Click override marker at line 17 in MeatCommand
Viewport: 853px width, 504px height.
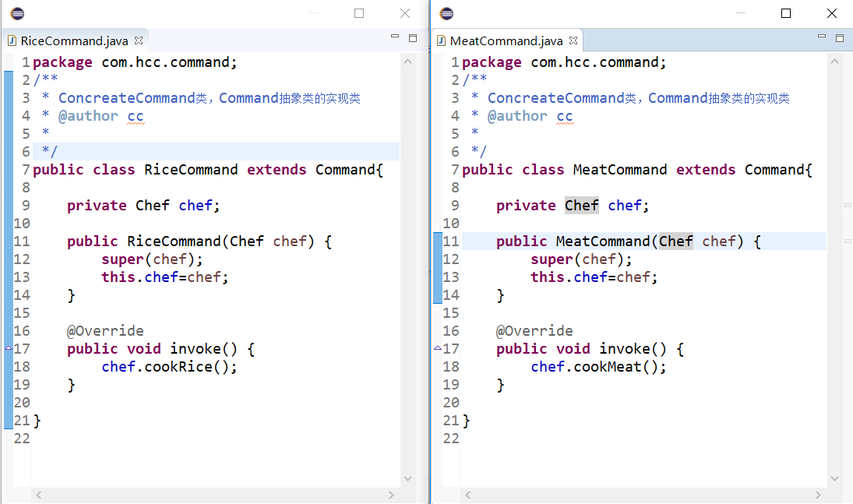(438, 348)
